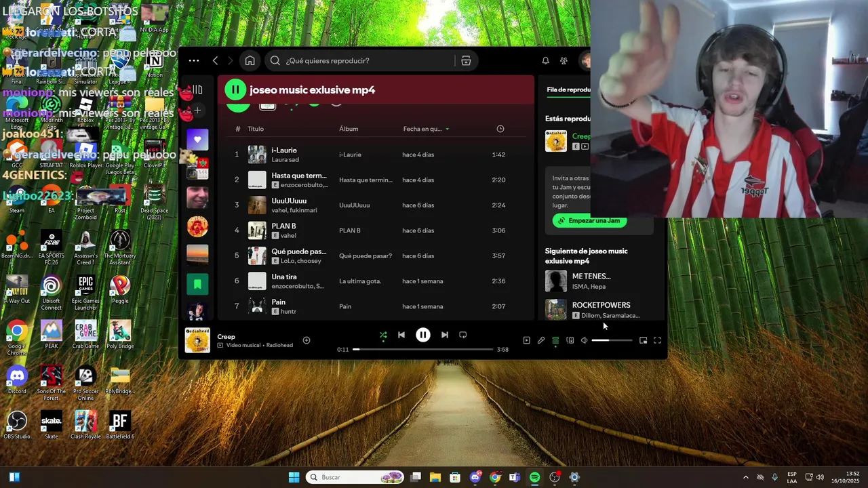The width and height of the screenshot is (868, 488).
Task: Play queued song ROCKETPOWERS
Action: [601, 305]
